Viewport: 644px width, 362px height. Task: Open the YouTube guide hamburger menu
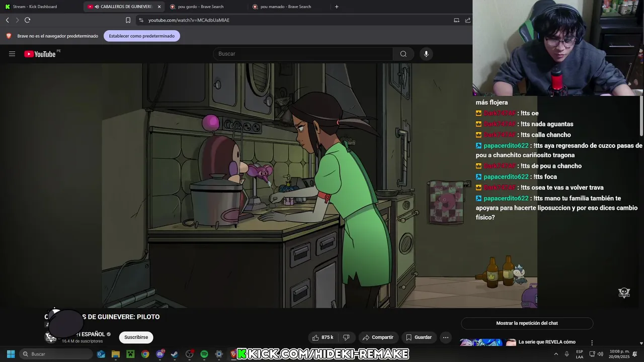(12, 54)
